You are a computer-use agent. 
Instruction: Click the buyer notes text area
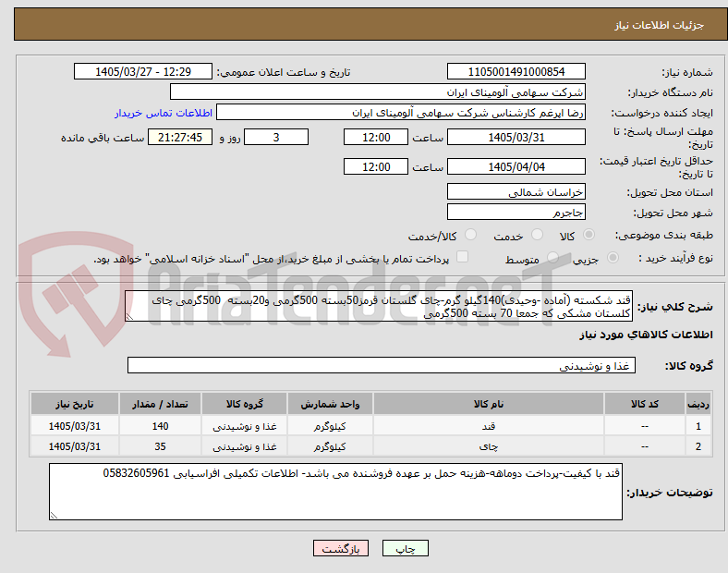coord(335,492)
